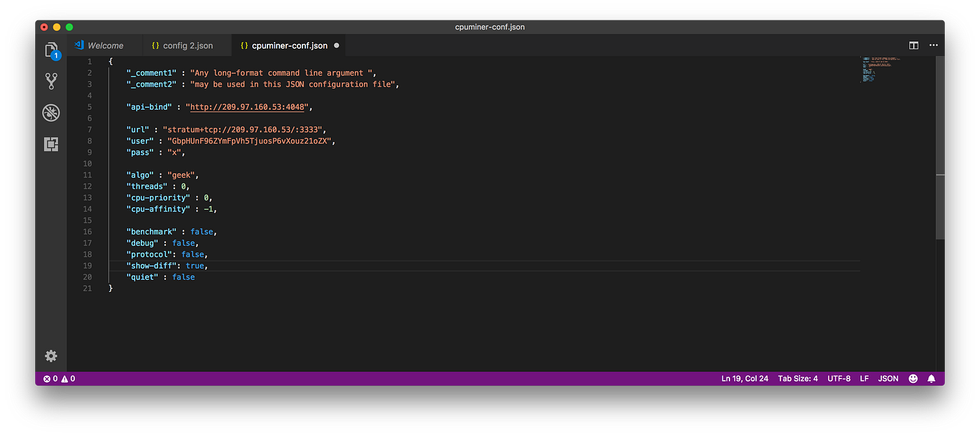
Task: Show errors and warnings count panel
Action: (x=59, y=379)
